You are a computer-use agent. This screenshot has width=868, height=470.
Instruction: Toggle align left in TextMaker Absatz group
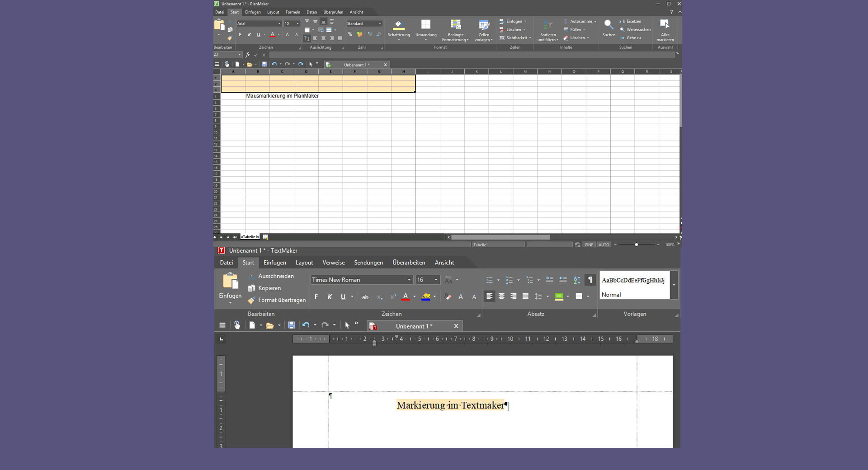pos(489,296)
